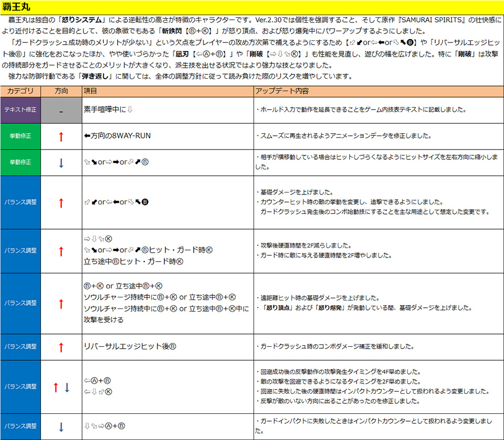The width and height of the screenshot is (504, 440).
Task: Select the アップデート内容 column header
Action: coord(282,91)
